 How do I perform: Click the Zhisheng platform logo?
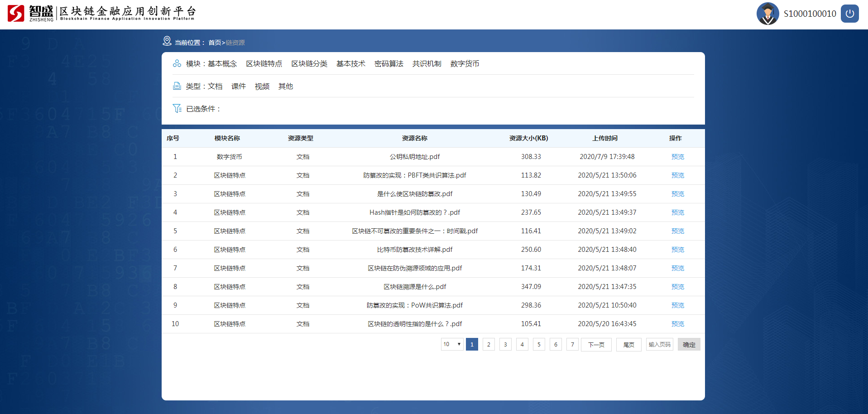16,13
